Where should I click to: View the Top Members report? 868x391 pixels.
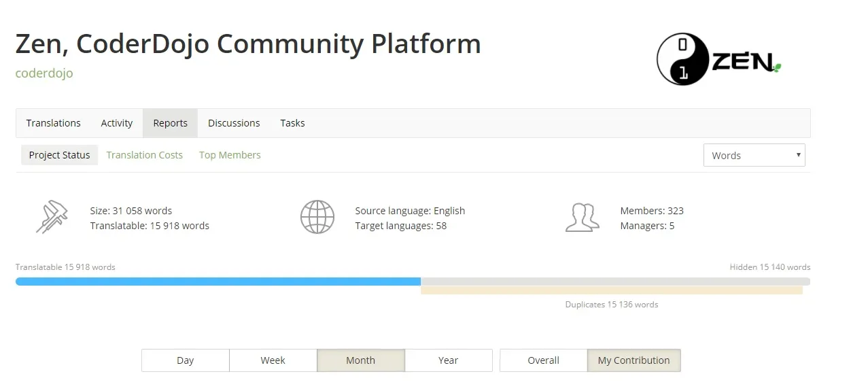coord(230,155)
